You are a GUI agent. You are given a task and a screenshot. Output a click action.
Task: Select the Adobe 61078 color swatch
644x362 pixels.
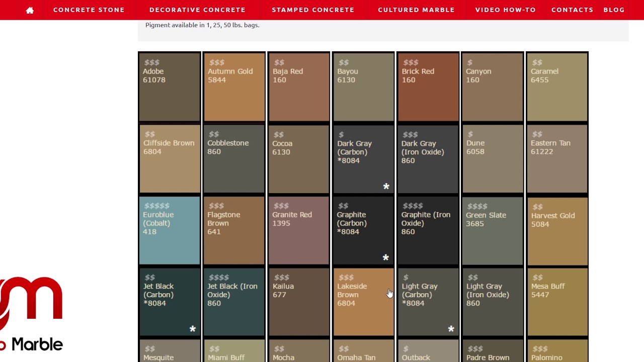coord(170,87)
